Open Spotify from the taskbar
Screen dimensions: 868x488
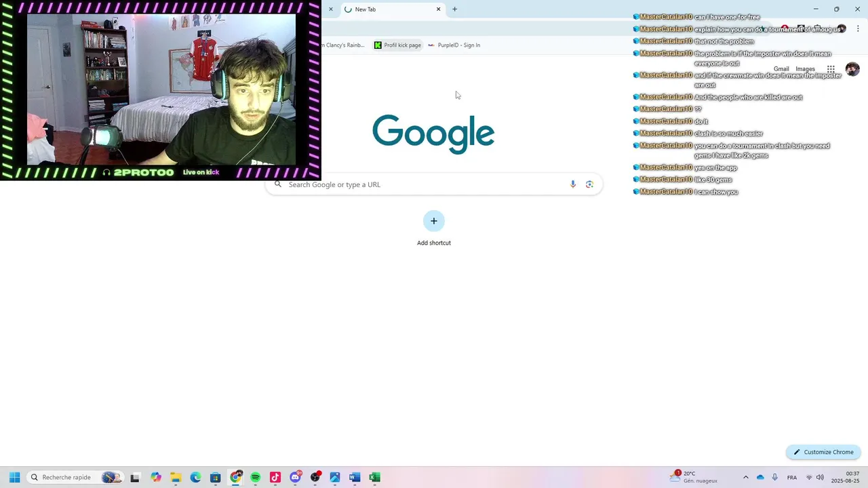256,477
